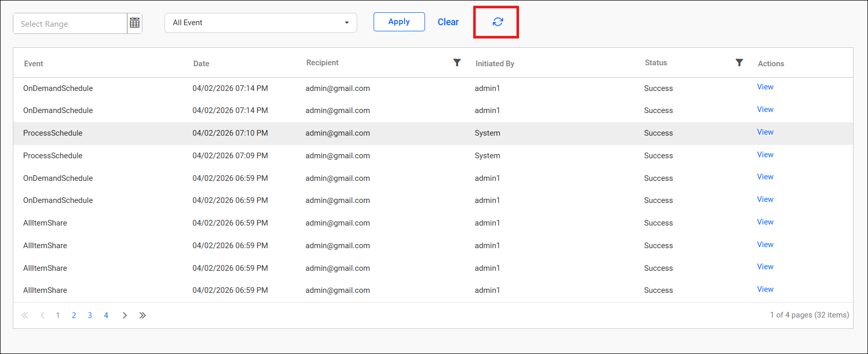Sort by the Recipient column header
The width and height of the screenshot is (868, 354).
[x=322, y=63]
